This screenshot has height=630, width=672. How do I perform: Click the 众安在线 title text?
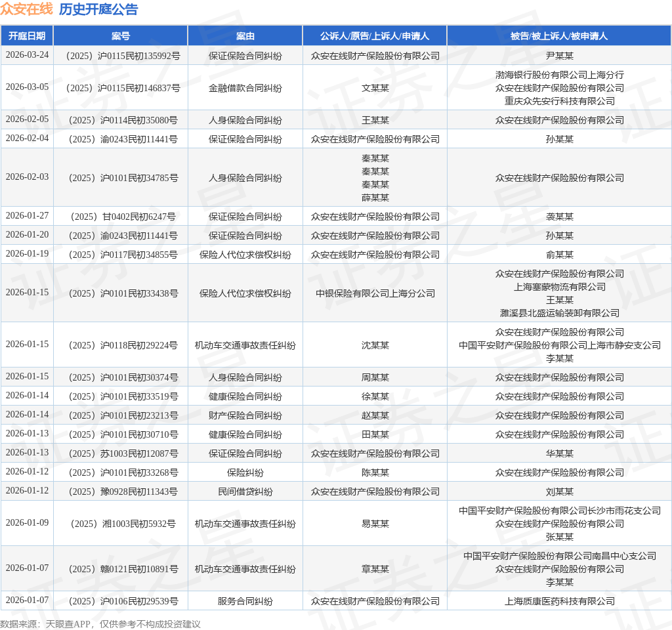point(26,9)
